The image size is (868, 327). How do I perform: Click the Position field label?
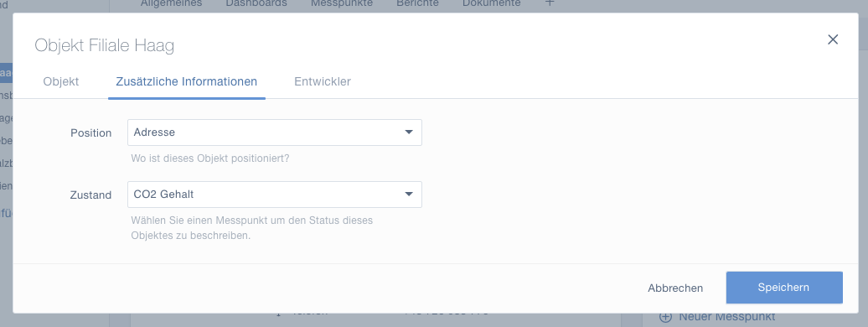pyautogui.click(x=90, y=133)
